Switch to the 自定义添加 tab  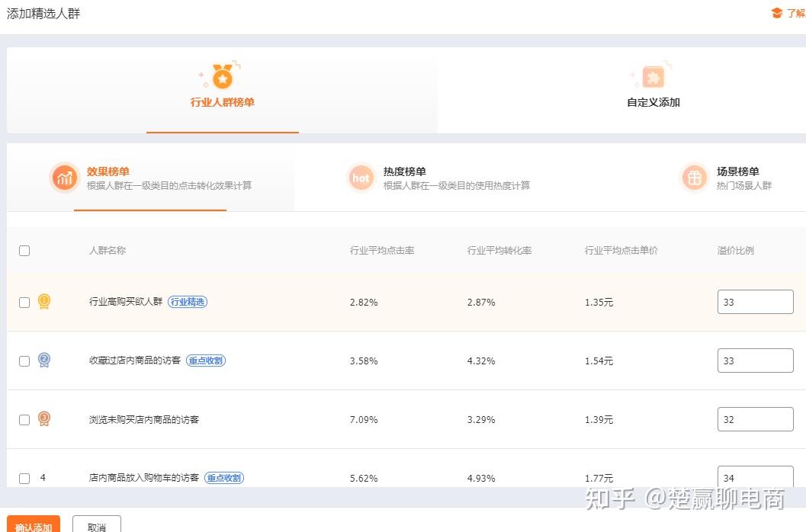[x=653, y=91]
